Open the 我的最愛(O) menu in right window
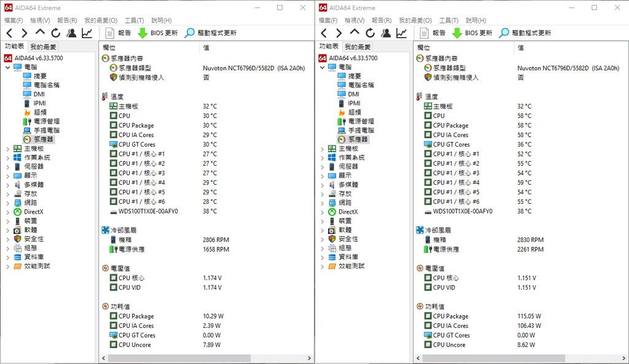This screenshot has width=629, height=364. coord(415,20)
